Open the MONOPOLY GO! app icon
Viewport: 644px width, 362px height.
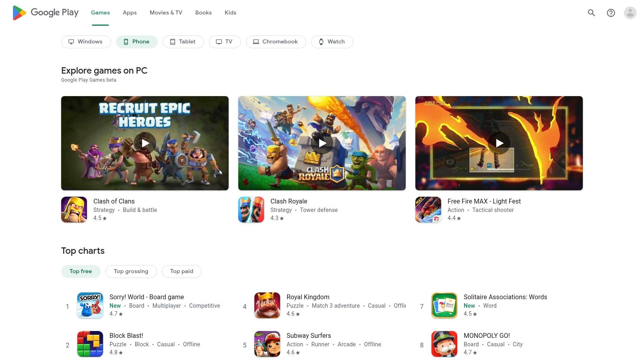click(x=444, y=344)
